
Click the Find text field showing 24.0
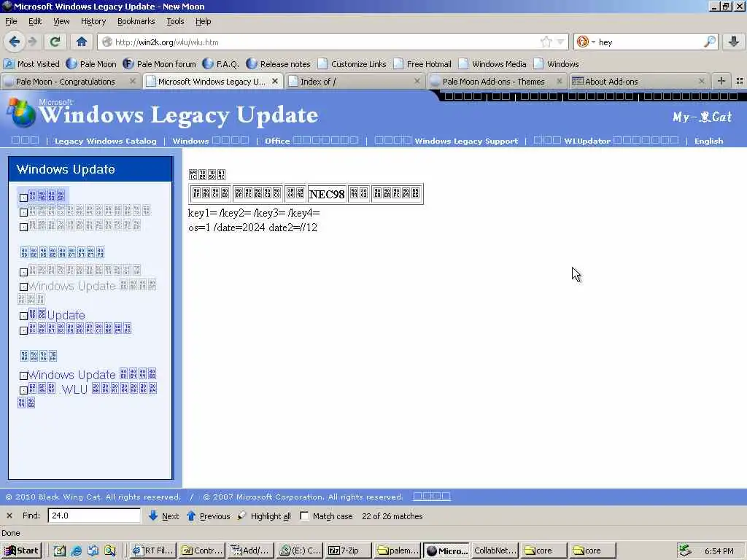[94, 516]
